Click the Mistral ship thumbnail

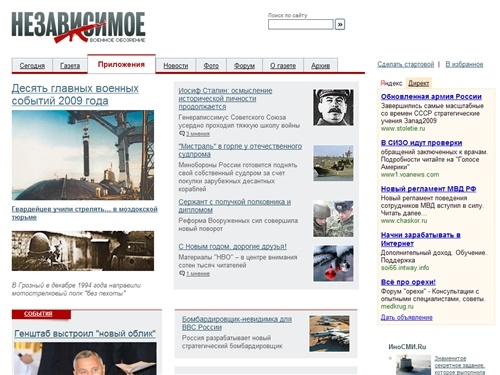333,163
